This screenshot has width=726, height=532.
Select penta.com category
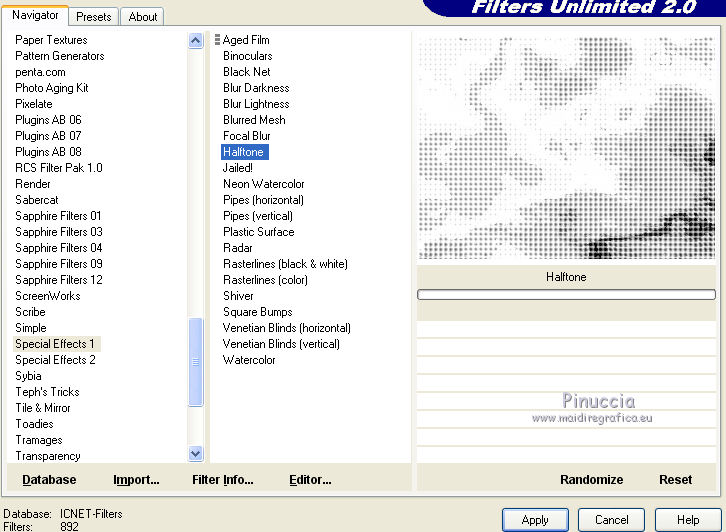40,72
